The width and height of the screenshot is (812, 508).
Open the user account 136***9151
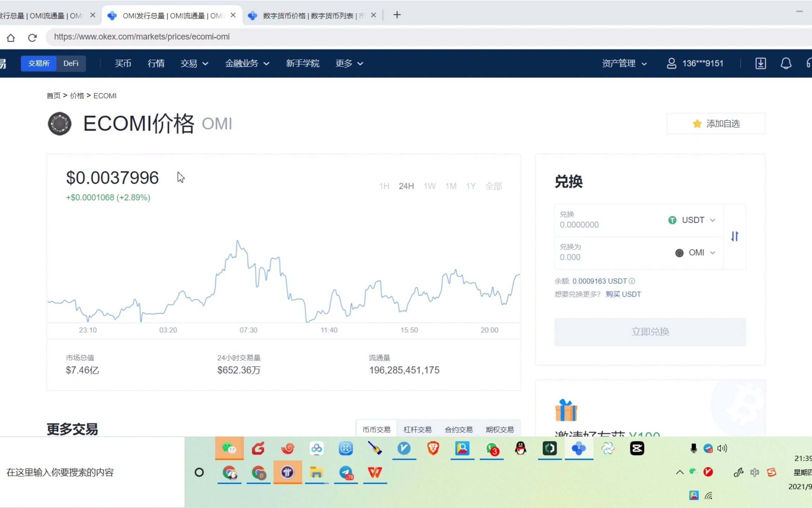pos(695,64)
